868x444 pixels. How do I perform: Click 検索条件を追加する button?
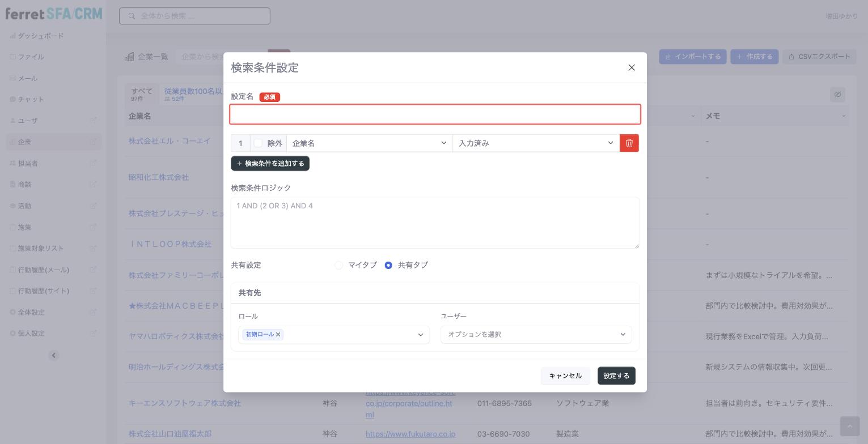click(270, 163)
